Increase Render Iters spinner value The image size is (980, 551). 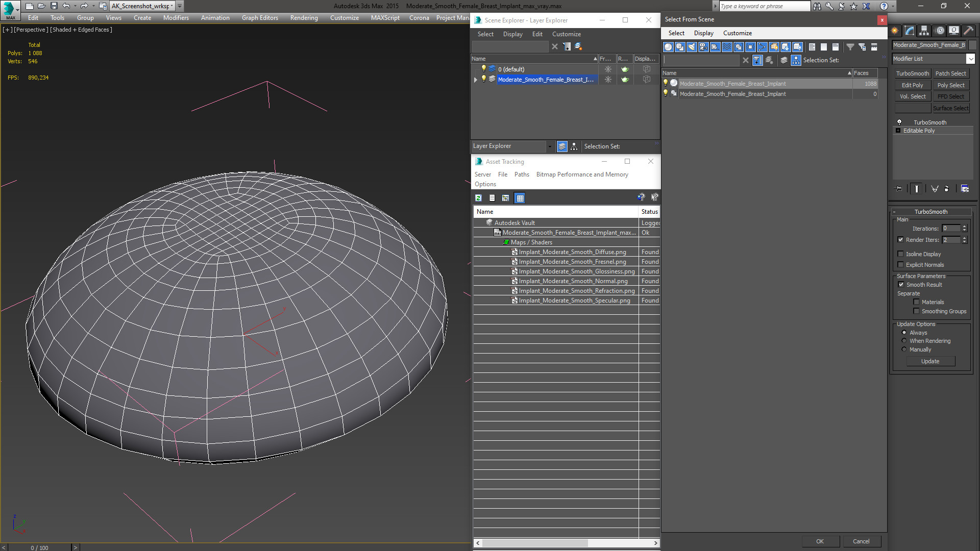pos(965,238)
